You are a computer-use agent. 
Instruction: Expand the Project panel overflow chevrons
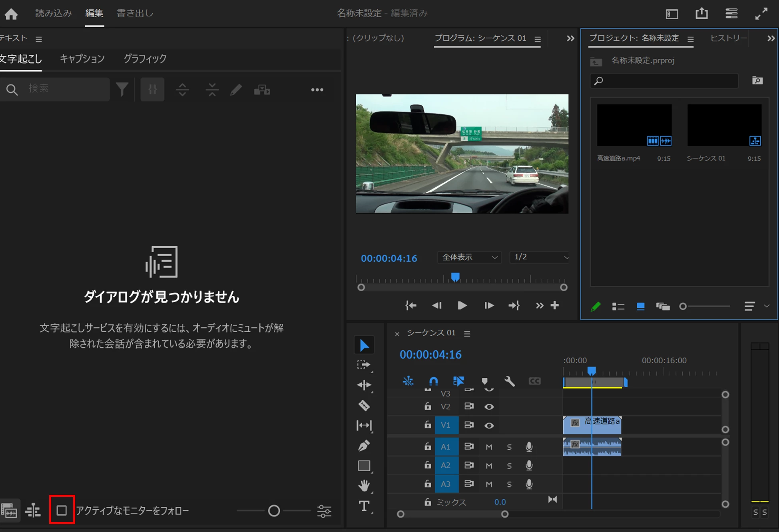(771, 38)
